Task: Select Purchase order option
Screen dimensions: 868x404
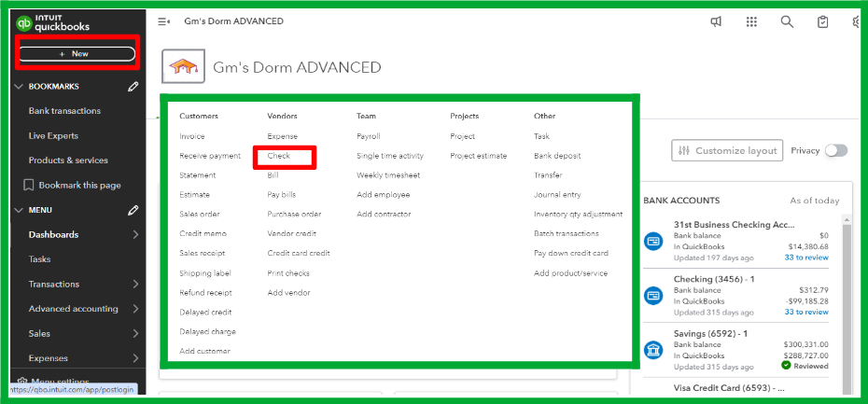Action: pyautogui.click(x=294, y=215)
